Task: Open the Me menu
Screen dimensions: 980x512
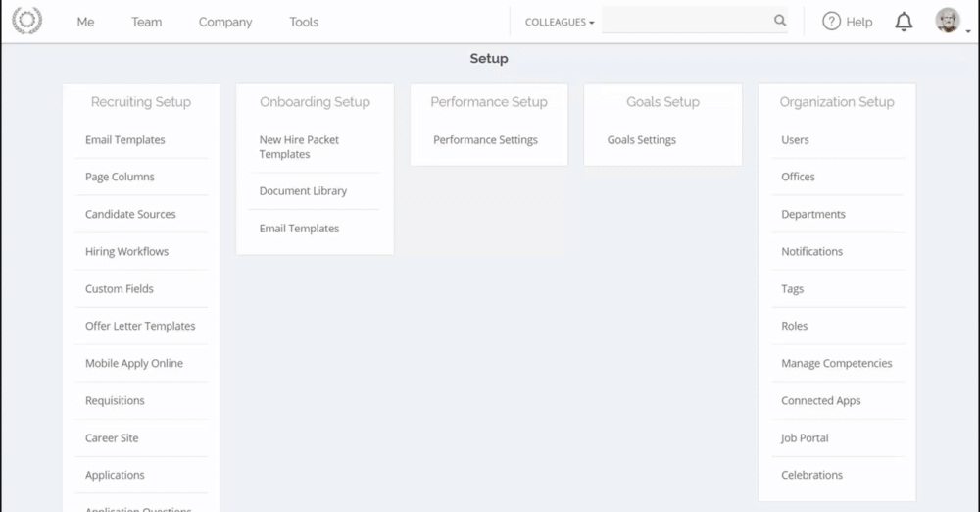Action: 85,22
